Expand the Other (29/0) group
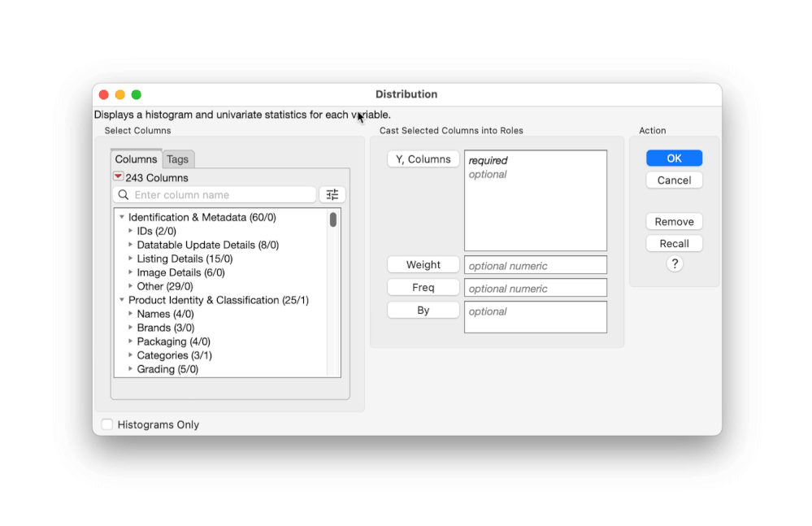 (x=131, y=286)
